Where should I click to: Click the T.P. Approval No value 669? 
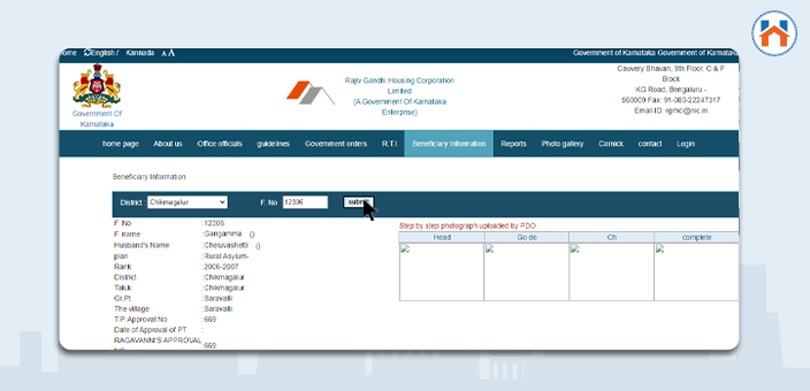[210, 319]
